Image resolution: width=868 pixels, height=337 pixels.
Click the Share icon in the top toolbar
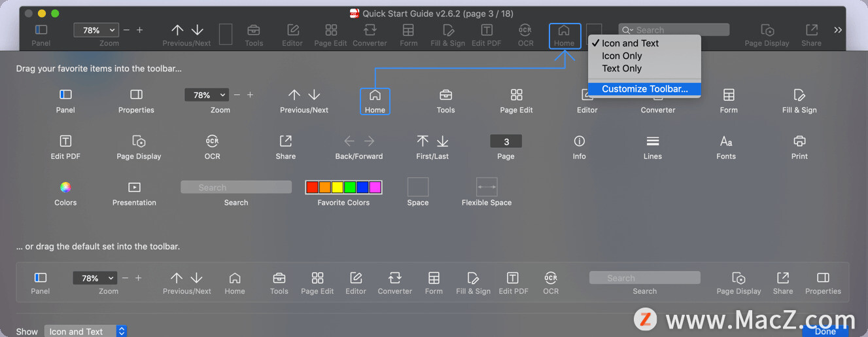pyautogui.click(x=811, y=30)
